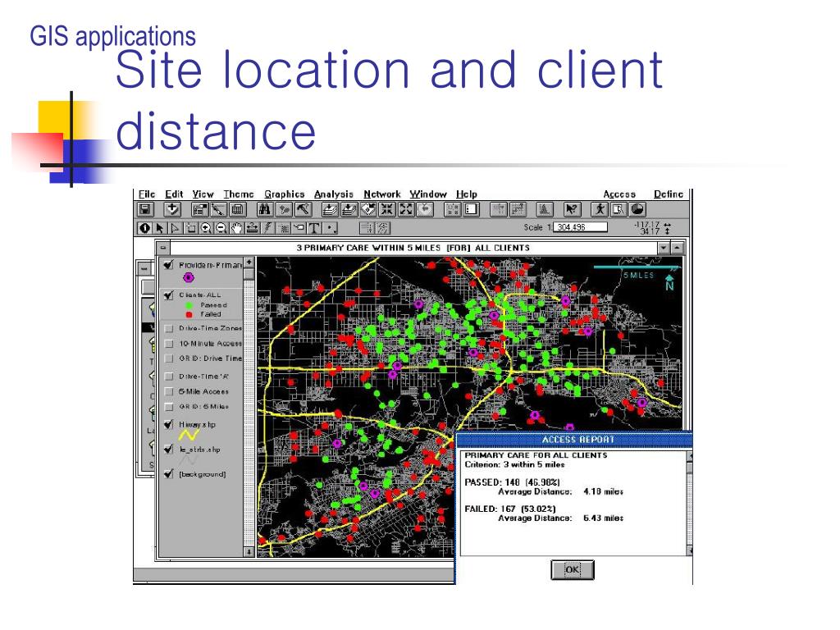The height and width of the screenshot is (630, 840).
Task: Enable the Drive-Time Zones theme checkbox
Action: click(169, 328)
